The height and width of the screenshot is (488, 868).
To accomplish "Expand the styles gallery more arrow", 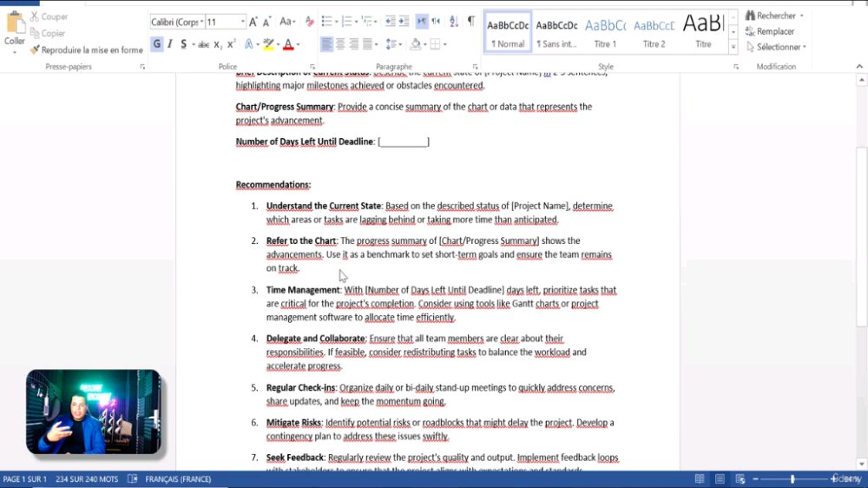I will [x=733, y=48].
